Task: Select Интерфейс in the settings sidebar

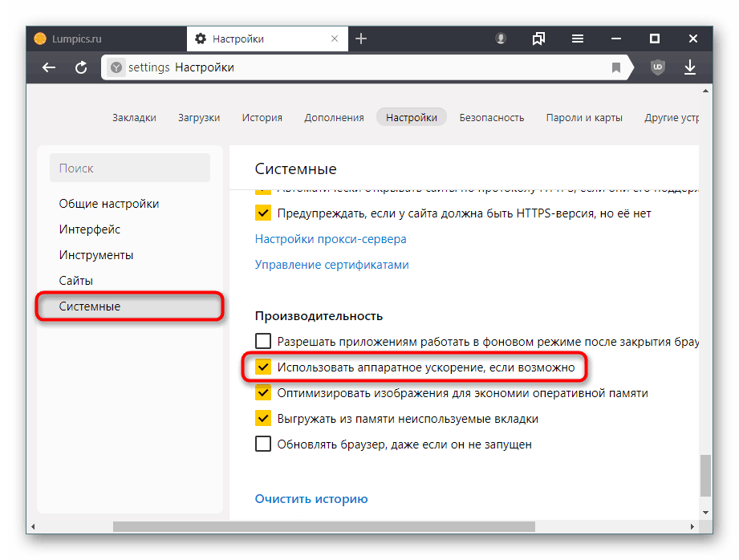Action: coord(90,229)
